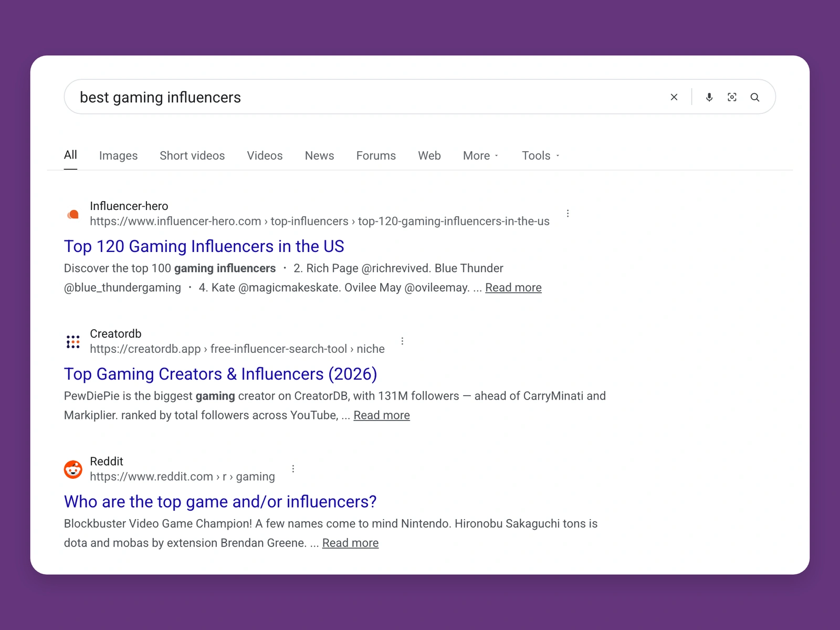
Task: Click the creatordb.app URL breadcrumb
Action: tap(237, 349)
